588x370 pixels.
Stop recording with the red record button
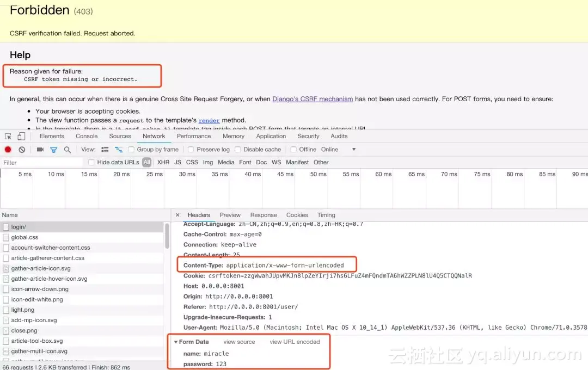click(8, 150)
